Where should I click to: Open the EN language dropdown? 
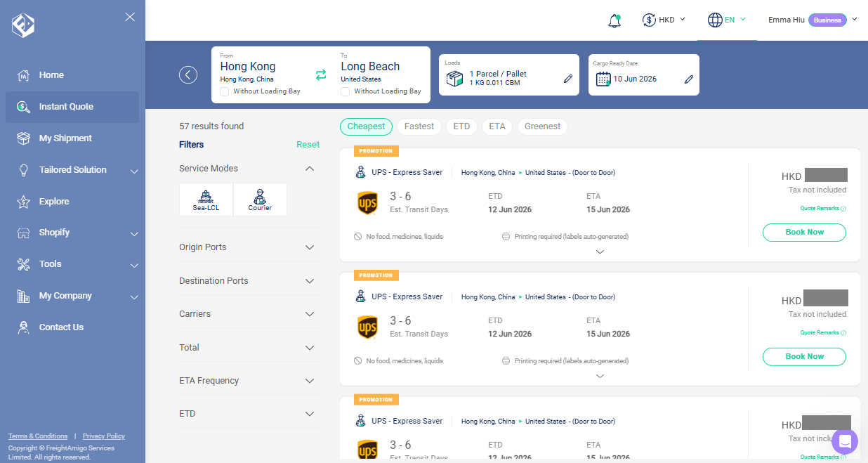click(727, 20)
